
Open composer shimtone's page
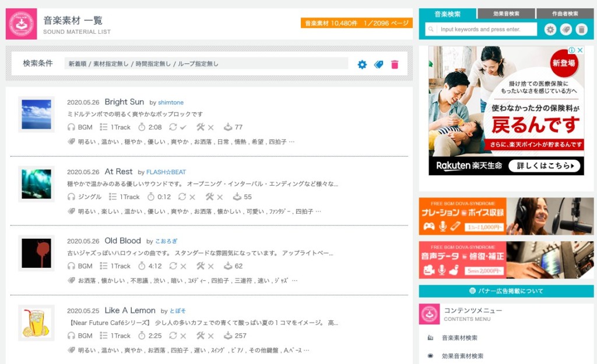tap(171, 103)
